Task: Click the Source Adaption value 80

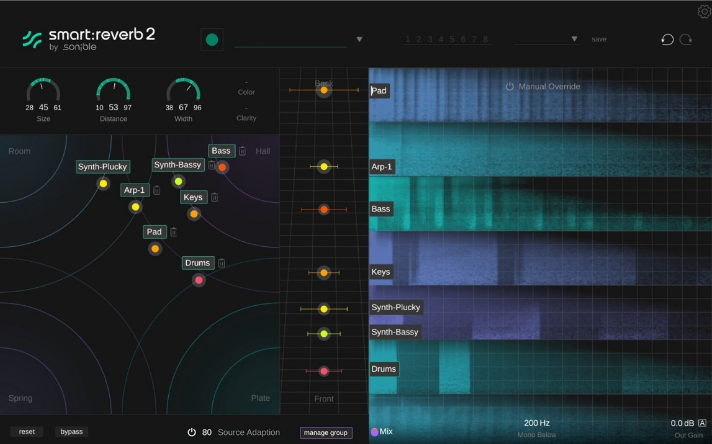Action: [x=207, y=432]
